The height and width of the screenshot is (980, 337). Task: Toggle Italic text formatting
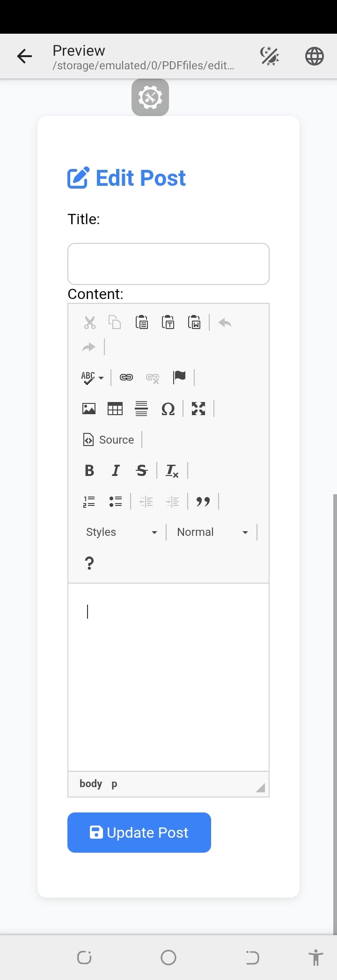click(116, 470)
